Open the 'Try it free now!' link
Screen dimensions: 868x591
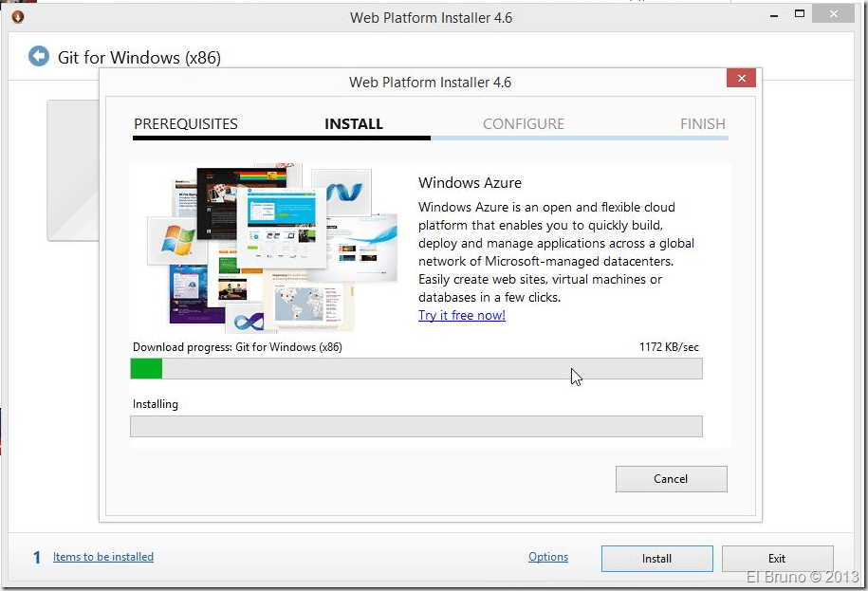pyautogui.click(x=462, y=315)
